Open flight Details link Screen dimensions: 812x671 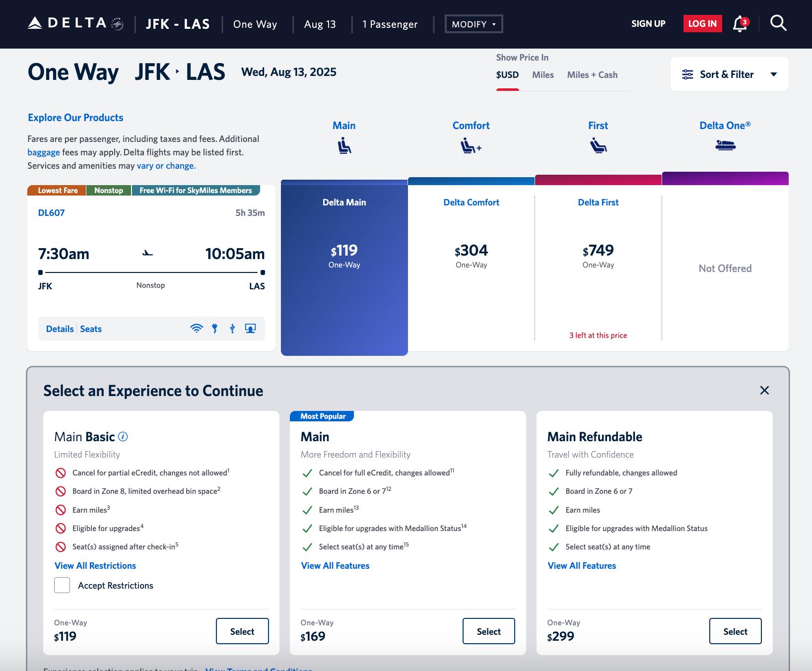(60, 329)
